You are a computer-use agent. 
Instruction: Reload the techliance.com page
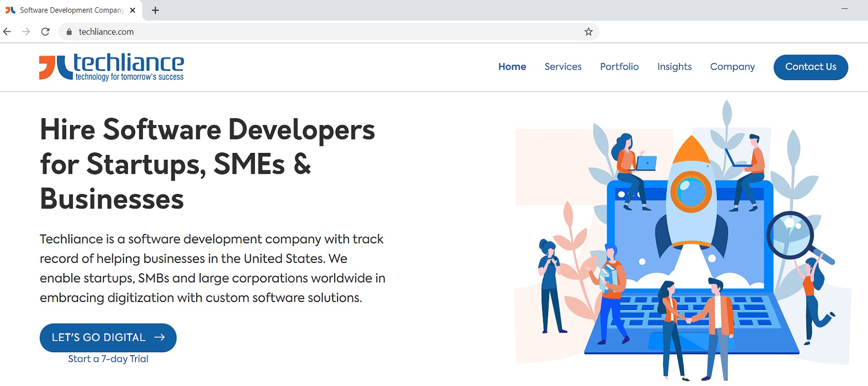tap(45, 32)
